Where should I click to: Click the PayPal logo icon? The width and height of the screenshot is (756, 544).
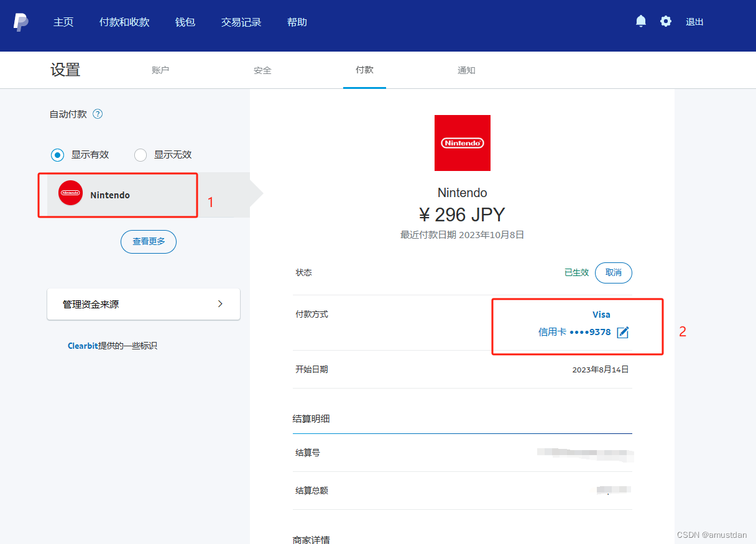click(21, 22)
